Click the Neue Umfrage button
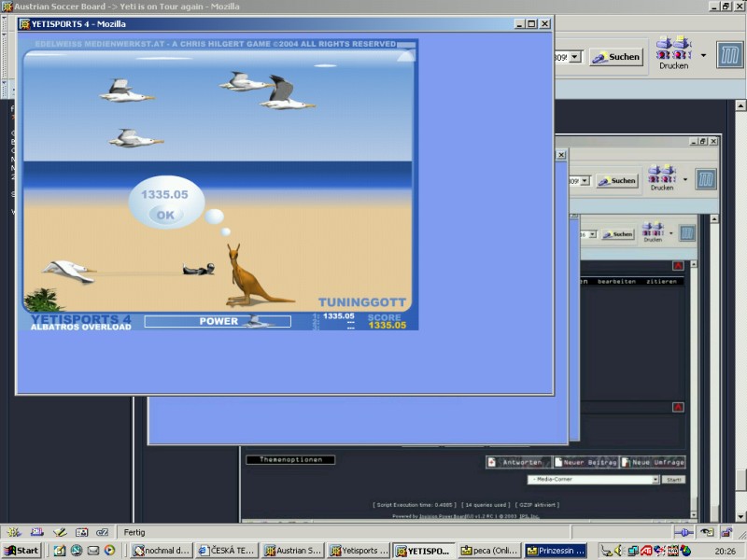Screen dimensions: 747x560 point(653,462)
